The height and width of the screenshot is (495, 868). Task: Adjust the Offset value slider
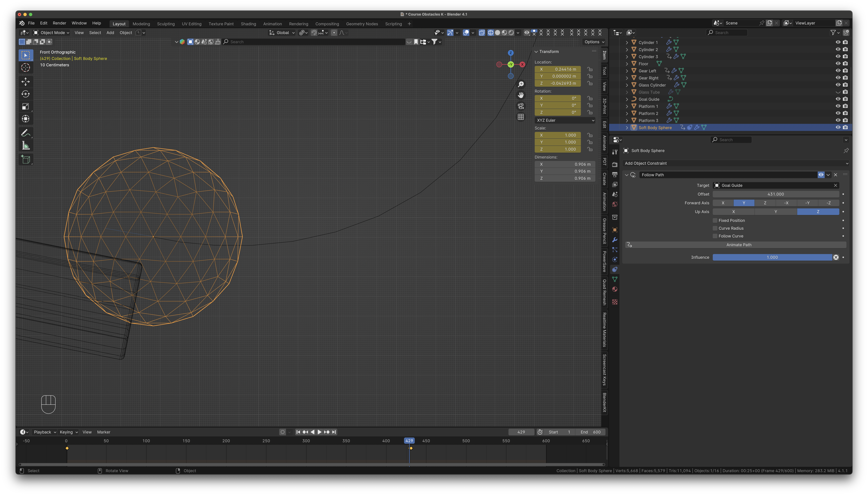coord(776,194)
